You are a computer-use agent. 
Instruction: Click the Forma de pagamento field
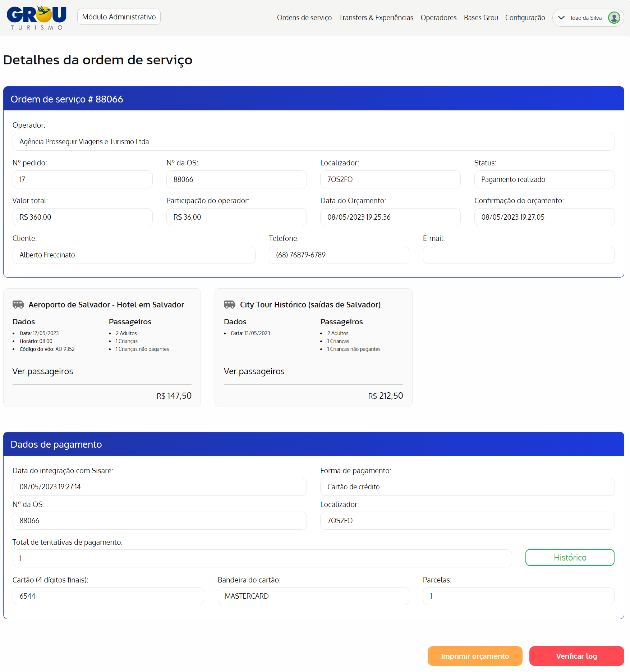pos(467,487)
